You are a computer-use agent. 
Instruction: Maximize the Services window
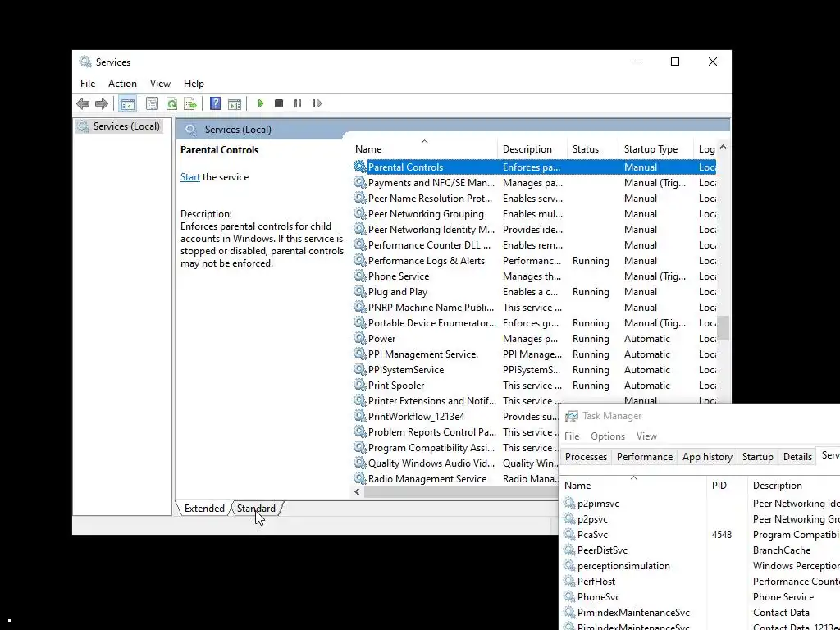click(x=675, y=62)
